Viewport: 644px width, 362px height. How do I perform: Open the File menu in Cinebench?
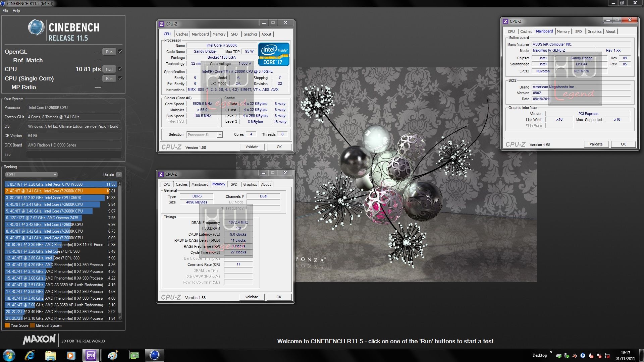5,11
